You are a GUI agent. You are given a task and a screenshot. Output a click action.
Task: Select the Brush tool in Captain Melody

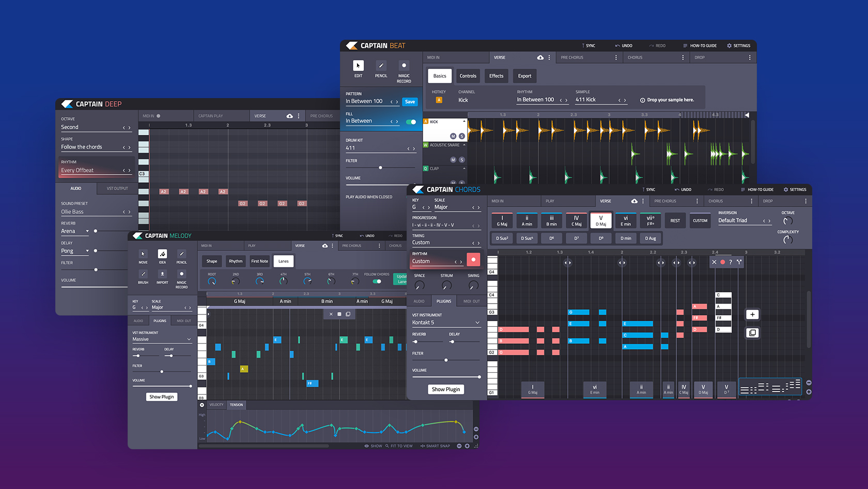click(143, 274)
